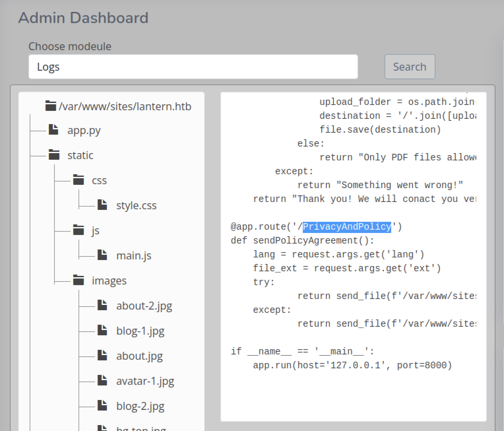Image resolution: width=504 pixels, height=431 pixels.
Task: Click the /var/www/sites/lantern.htb root path
Action: coord(125,107)
